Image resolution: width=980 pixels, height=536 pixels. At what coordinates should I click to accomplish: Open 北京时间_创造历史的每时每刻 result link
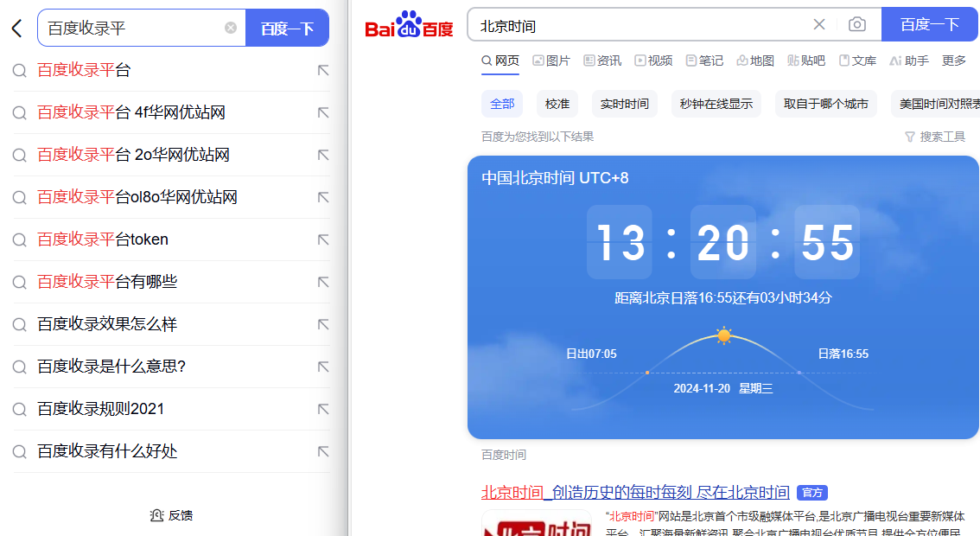635,493
